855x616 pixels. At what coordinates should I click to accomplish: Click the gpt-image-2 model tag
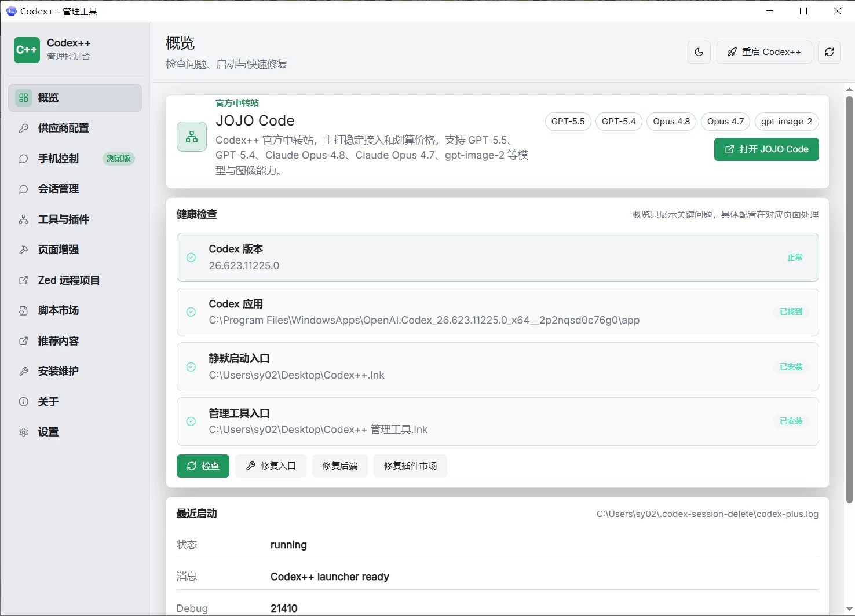click(x=787, y=122)
